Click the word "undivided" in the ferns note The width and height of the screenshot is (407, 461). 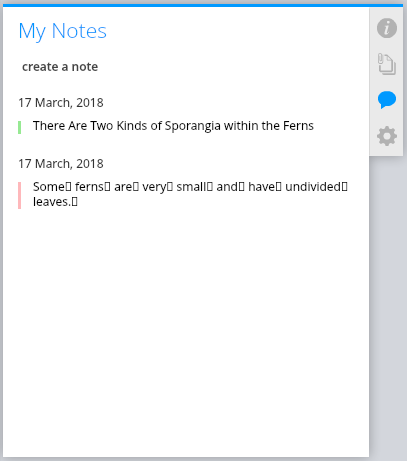click(313, 187)
